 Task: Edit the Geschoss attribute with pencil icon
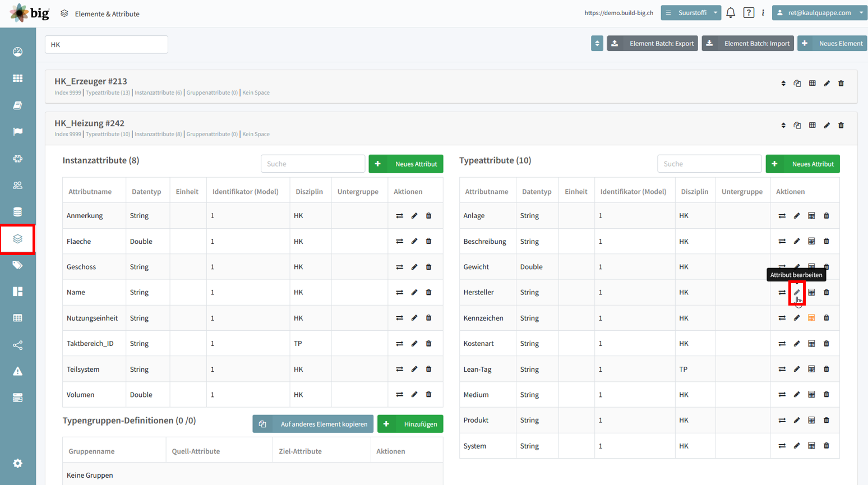414,267
